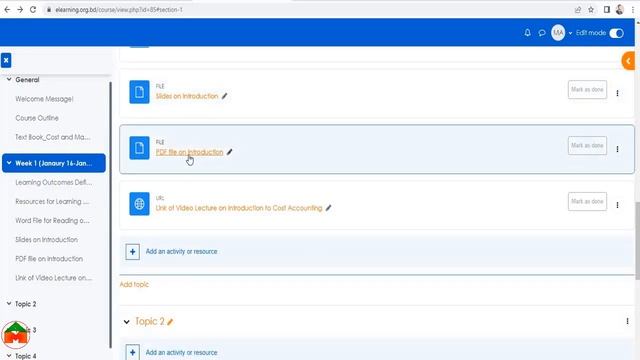Click Add an activity or resource in Week 1
Viewport: 640px width, 360px height.
pos(181,251)
